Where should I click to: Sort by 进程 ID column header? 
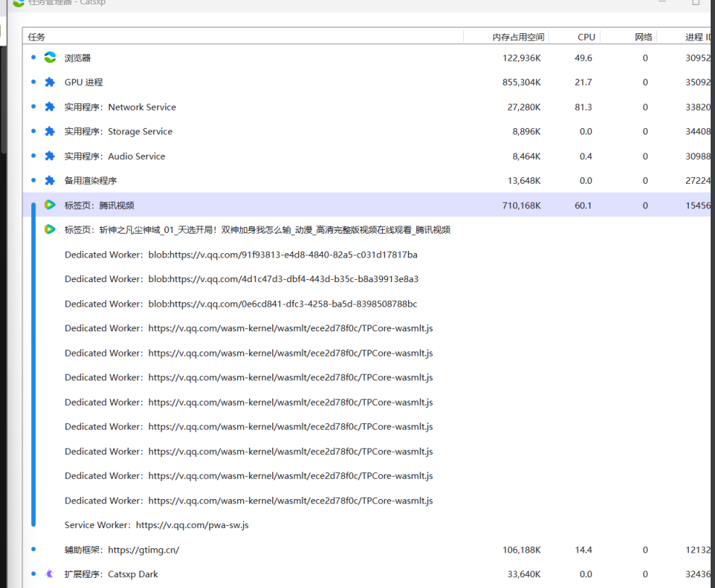click(698, 37)
